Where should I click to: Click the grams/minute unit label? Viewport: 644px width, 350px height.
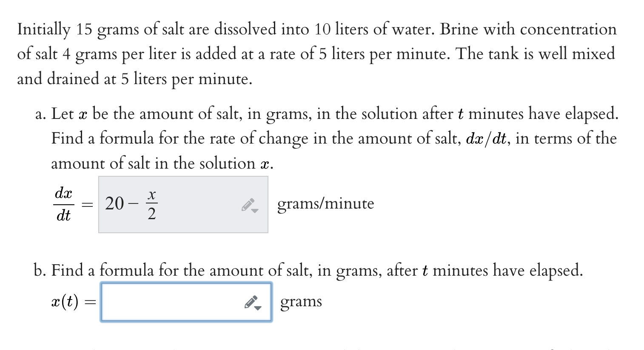pyautogui.click(x=325, y=204)
